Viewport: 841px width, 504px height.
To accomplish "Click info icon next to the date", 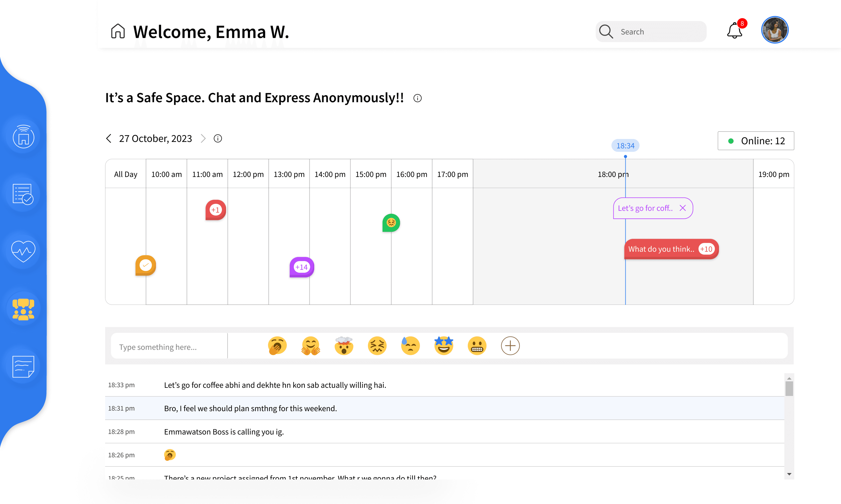I will 218,139.
